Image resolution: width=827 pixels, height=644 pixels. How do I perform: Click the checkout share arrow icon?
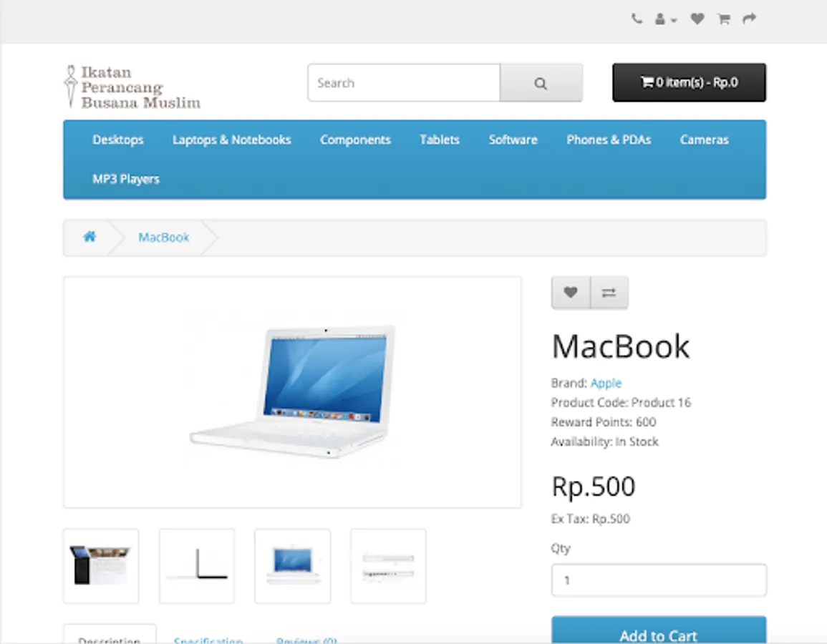click(x=750, y=19)
